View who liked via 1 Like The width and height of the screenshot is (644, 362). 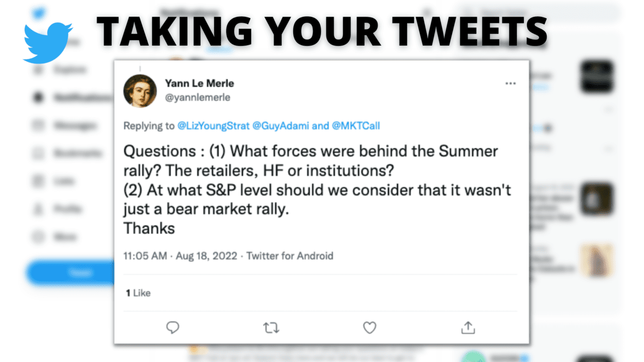(138, 293)
